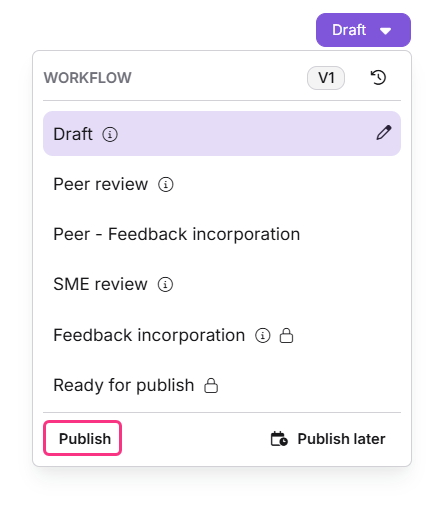Image resolution: width=442 pixels, height=523 pixels.
Task: Click the Publish button
Action: click(x=82, y=438)
